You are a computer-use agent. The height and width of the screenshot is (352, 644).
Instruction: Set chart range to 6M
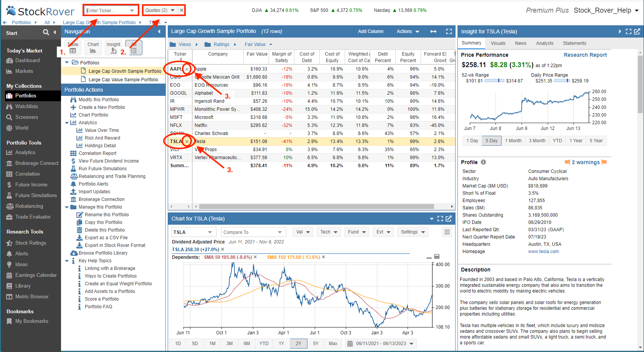click(247, 344)
